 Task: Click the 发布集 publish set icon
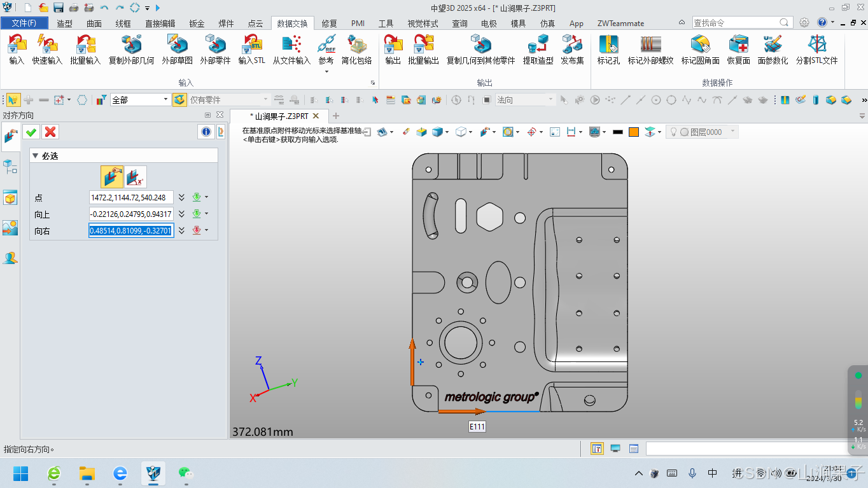pos(572,50)
